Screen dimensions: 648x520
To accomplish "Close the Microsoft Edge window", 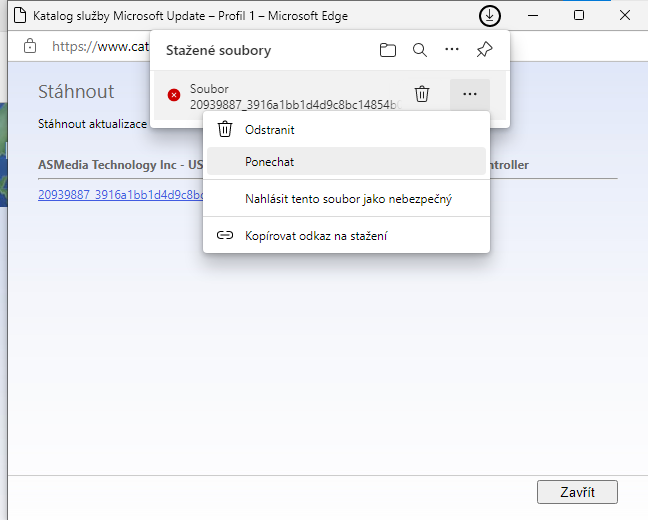I will 625,16.
